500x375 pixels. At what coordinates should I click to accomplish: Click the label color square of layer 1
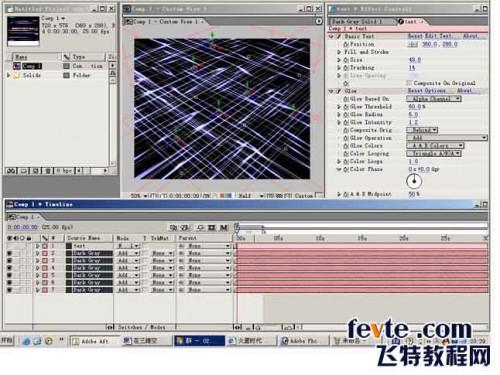(45, 246)
